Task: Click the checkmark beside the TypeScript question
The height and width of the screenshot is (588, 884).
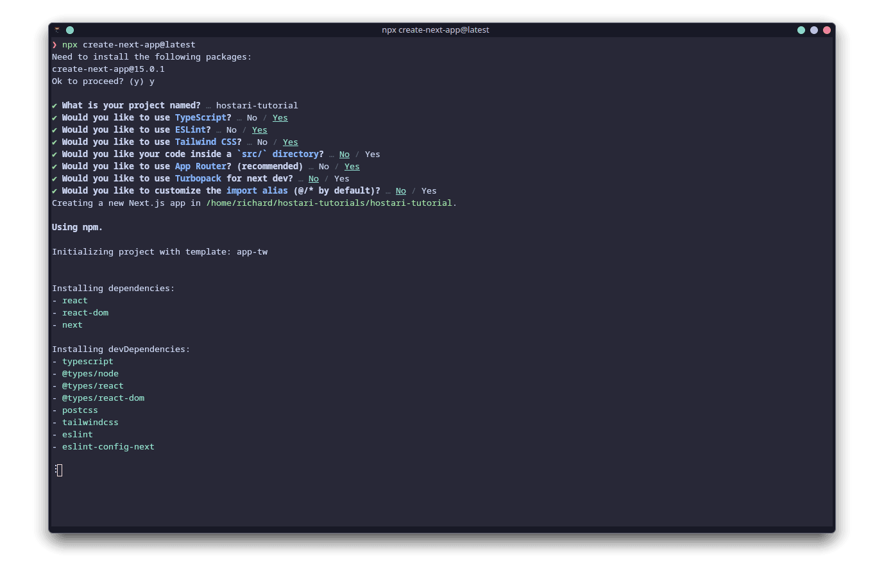Action: pyautogui.click(x=55, y=117)
